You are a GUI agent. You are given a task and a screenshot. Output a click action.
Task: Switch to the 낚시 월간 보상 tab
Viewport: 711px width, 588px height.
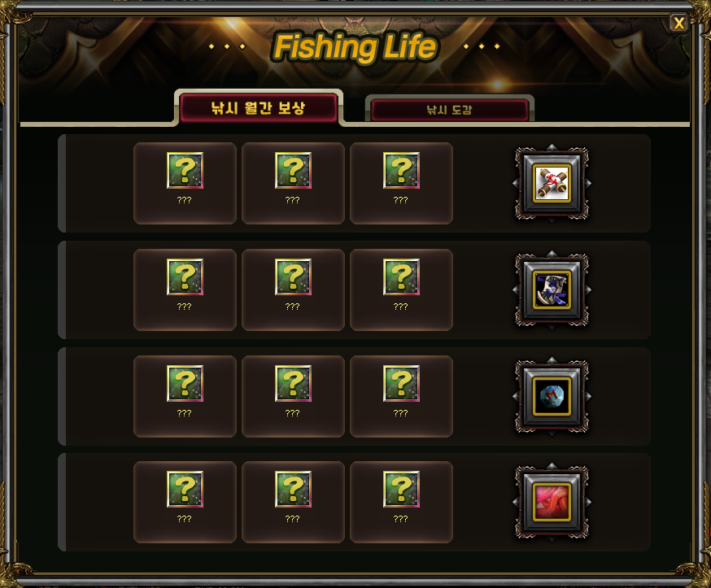259,108
